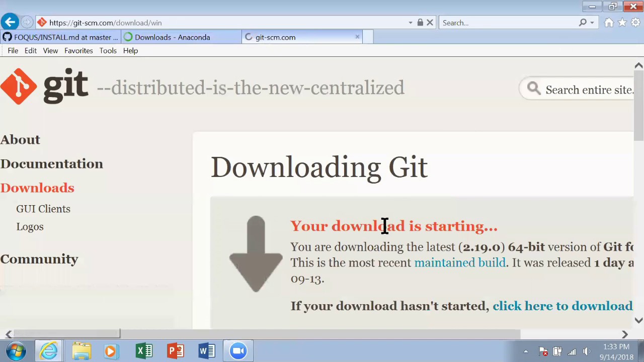
Task: Click the Action Center flag tray icon
Action: [543, 351]
